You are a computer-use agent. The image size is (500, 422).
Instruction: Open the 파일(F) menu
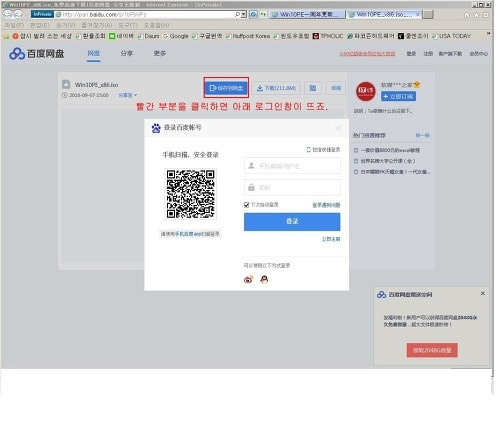[x=14, y=25]
